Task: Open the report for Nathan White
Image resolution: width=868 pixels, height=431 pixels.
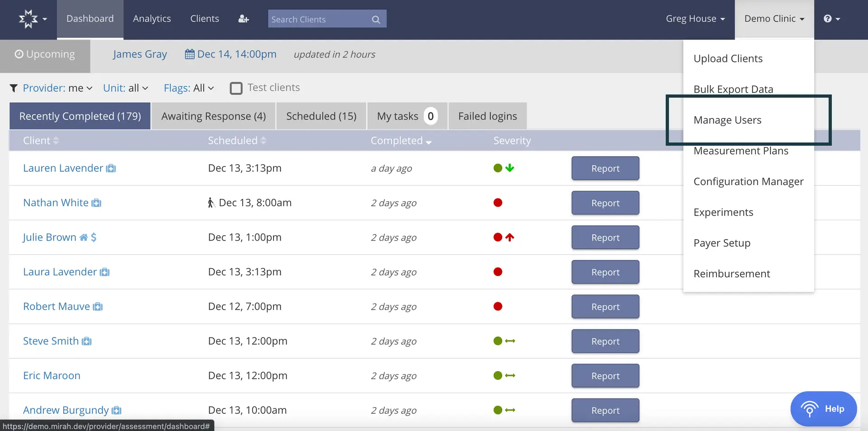Action: pos(605,203)
